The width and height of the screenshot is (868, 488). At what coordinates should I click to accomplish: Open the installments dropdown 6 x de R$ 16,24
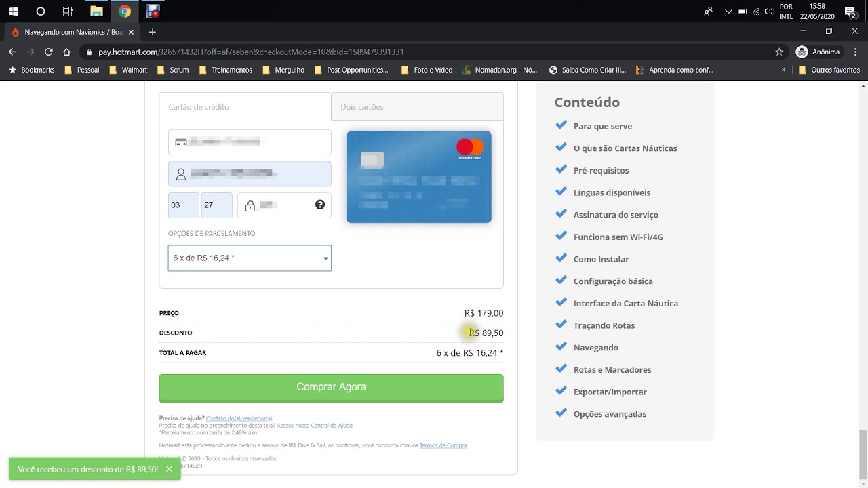[250, 258]
